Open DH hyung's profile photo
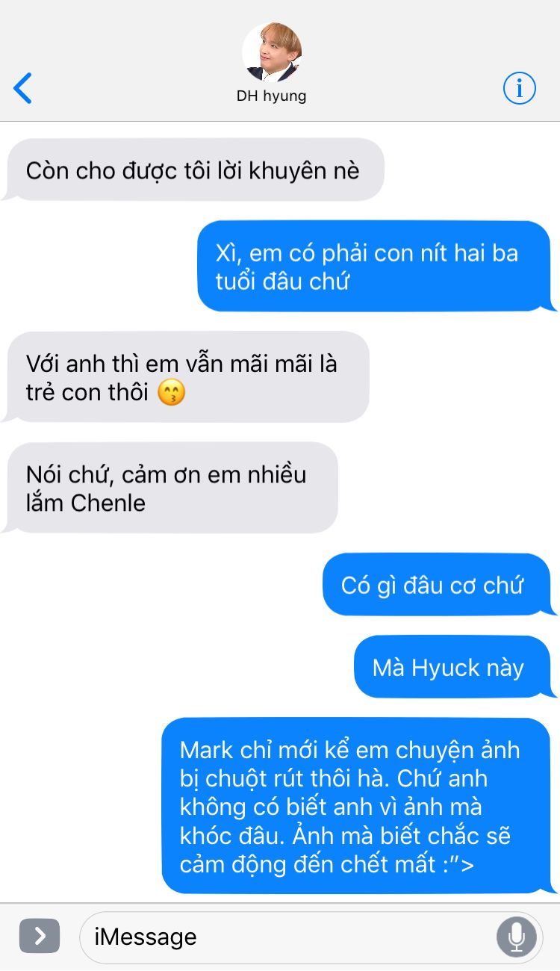Screen dimensions: 560x971 click(x=272, y=52)
